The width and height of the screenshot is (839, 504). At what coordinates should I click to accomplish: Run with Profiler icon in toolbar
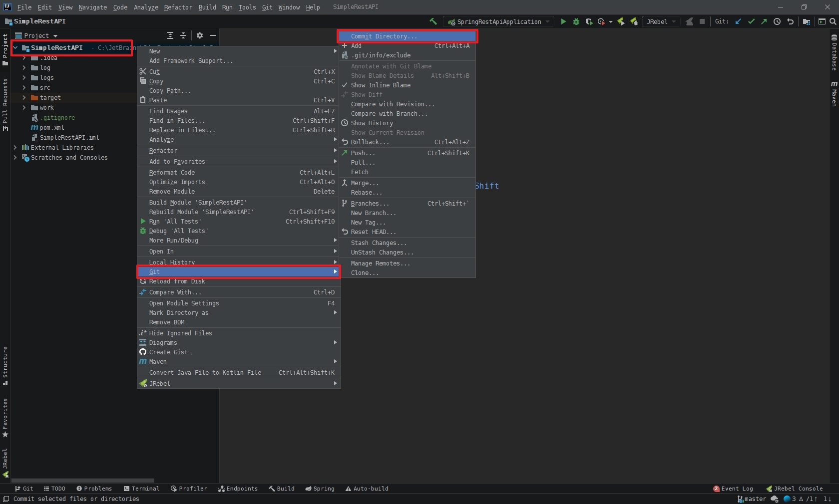click(x=601, y=21)
